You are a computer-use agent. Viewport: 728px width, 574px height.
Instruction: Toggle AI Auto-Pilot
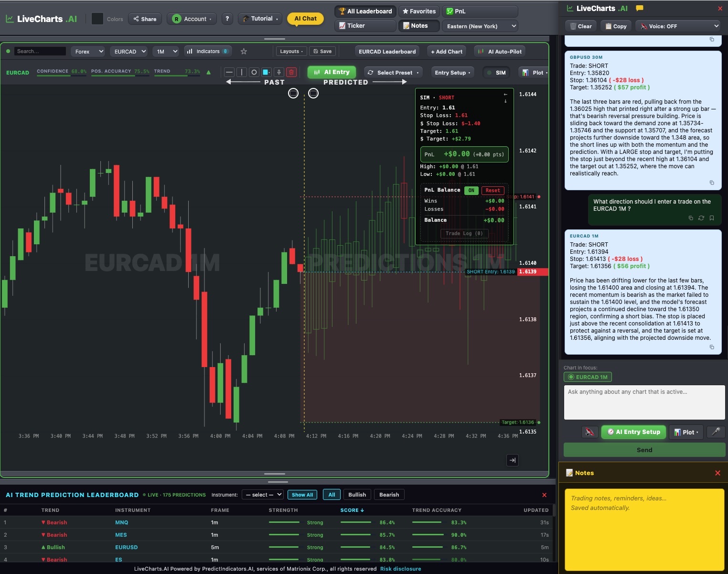500,51
